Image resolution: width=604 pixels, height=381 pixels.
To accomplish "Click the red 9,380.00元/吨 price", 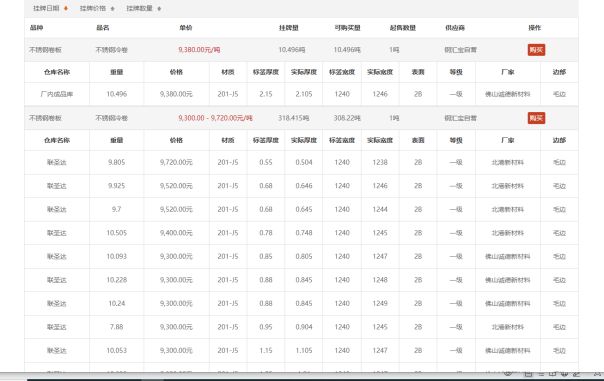I will click(199, 50).
